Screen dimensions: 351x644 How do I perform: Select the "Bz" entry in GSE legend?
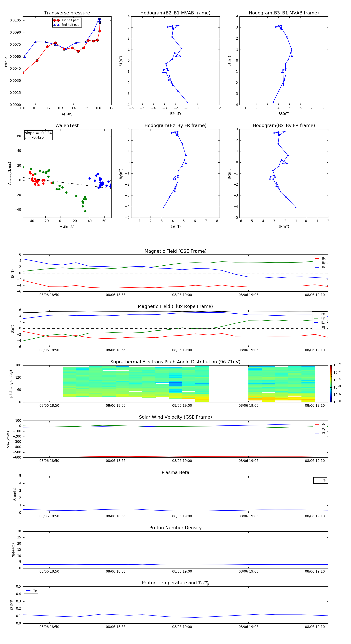[x=320, y=267]
